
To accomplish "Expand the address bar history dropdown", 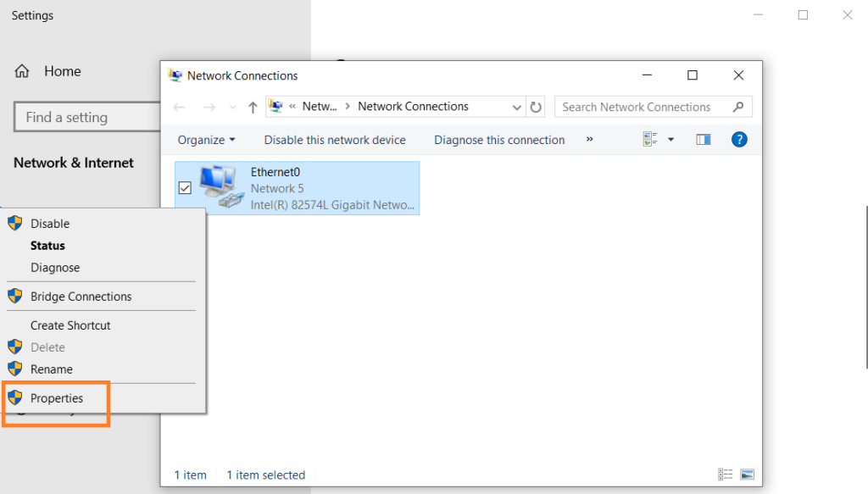I will coord(517,107).
